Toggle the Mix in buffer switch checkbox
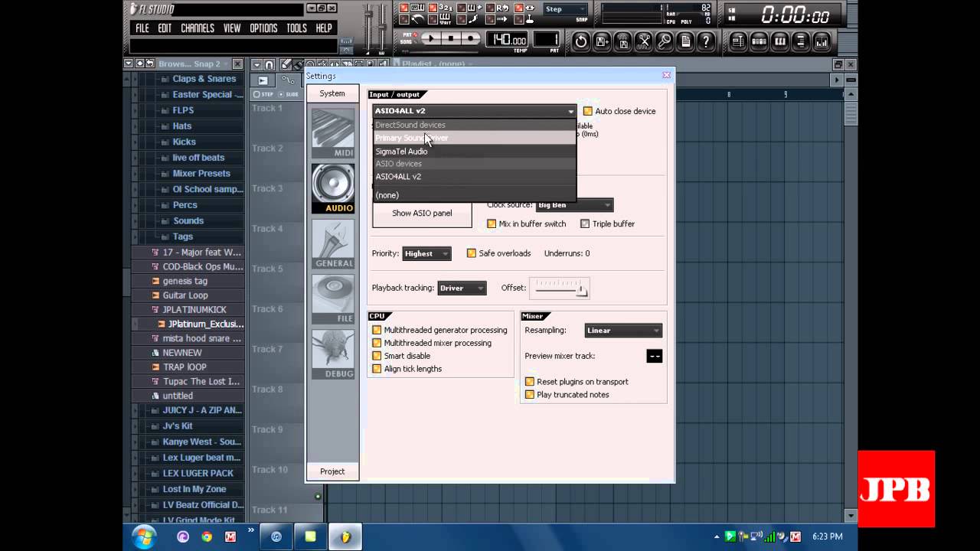 click(x=492, y=223)
